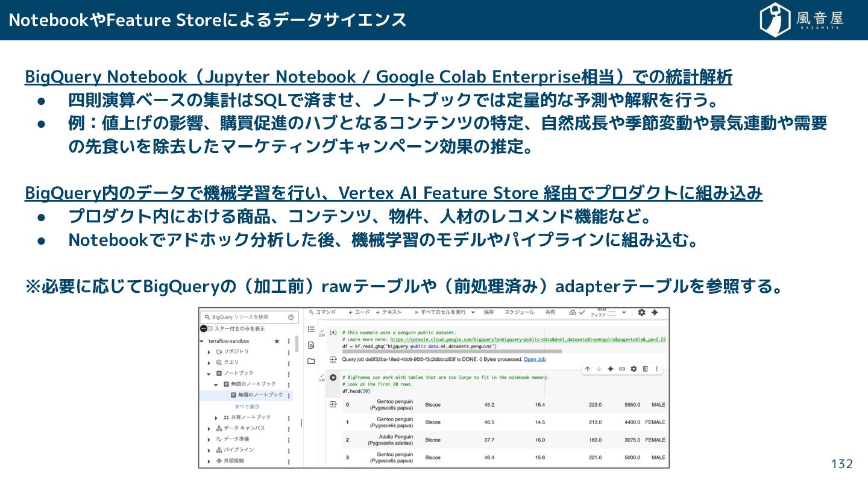Open the find and replace panel icon
The height and width of the screenshot is (488, 868).
pos(311,345)
